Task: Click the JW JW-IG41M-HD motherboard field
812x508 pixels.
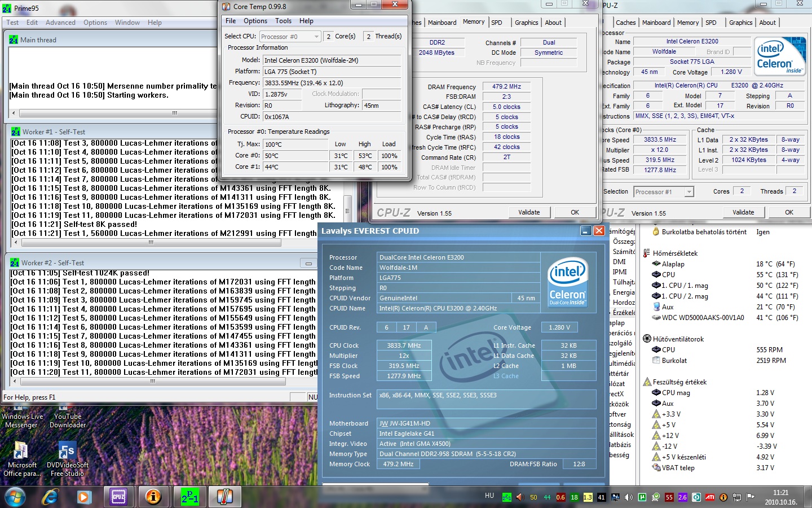Action: 486,423
